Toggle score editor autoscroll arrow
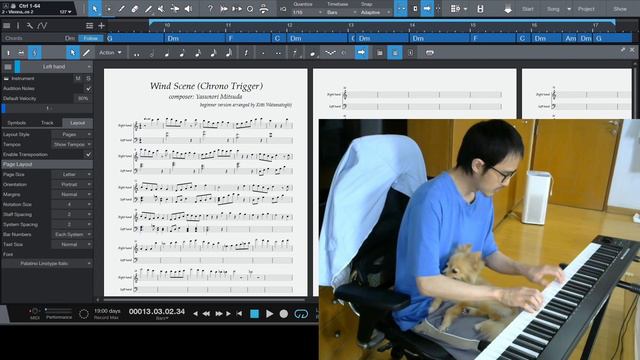Screen dimensions: 640x360 pyautogui.click(x=361, y=53)
